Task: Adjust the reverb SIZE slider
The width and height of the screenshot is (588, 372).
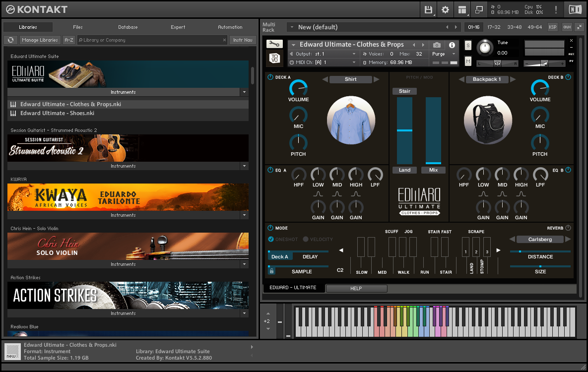Action: (x=540, y=266)
